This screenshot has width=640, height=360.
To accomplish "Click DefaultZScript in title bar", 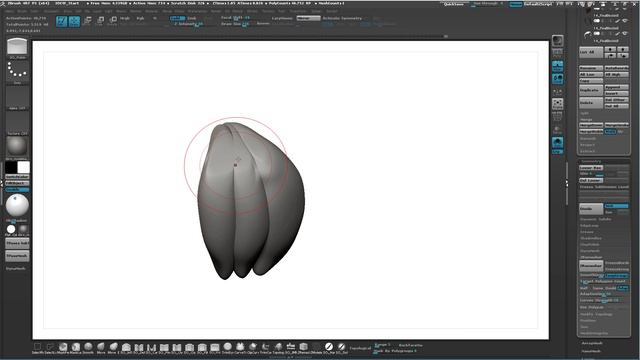I will [x=538, y=4].
